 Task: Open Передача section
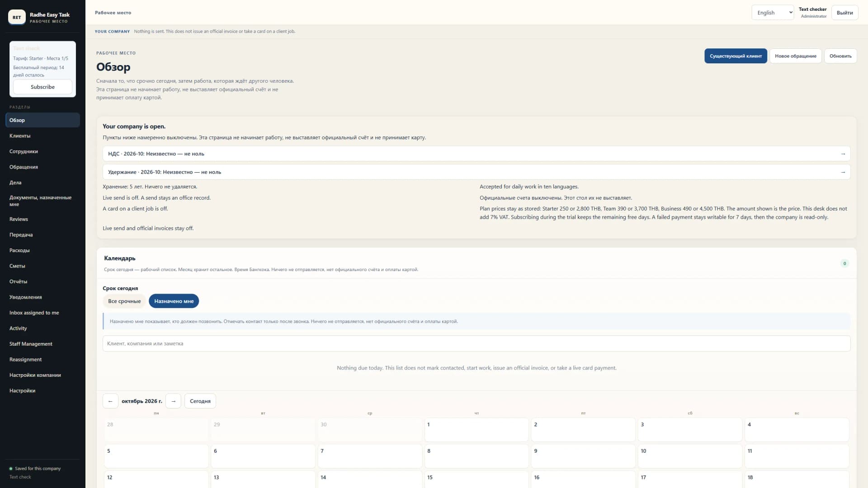pos(42,235)
